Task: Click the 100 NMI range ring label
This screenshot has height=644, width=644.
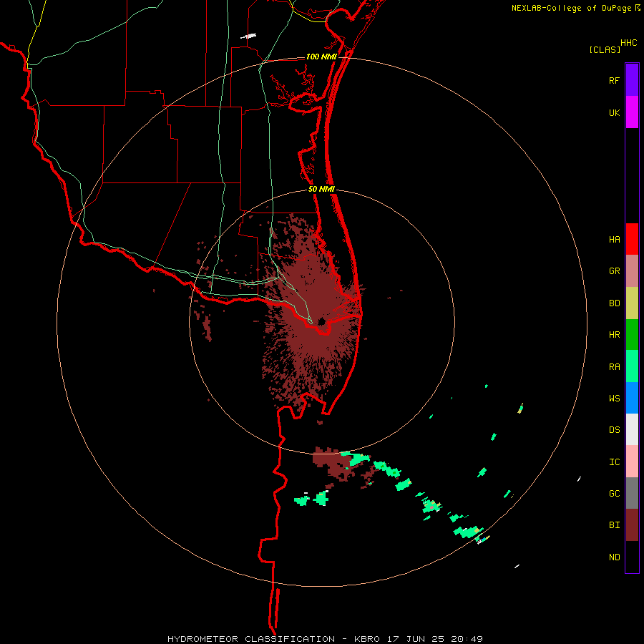Action: [x=321, y=57]
